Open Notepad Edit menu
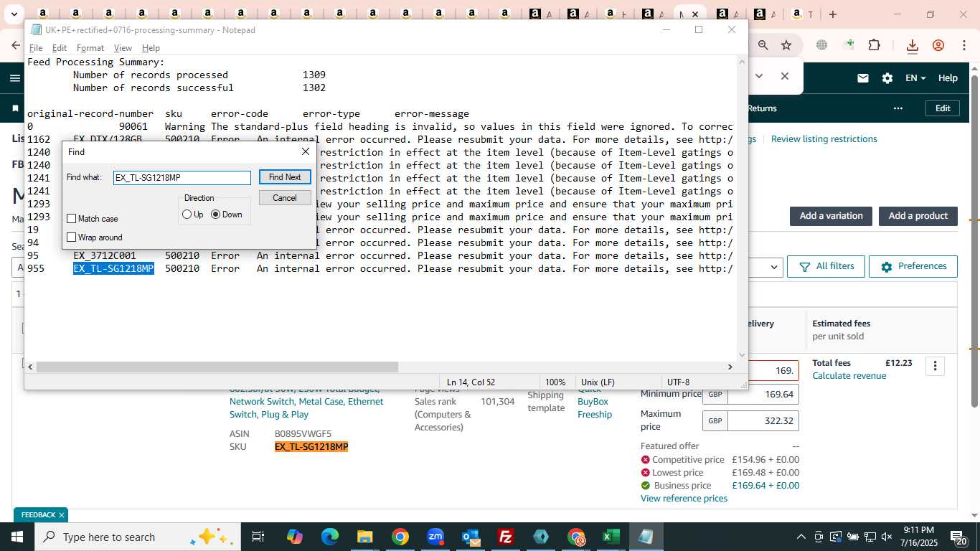This screenshot has height=551, width=980. click(60, 48)
